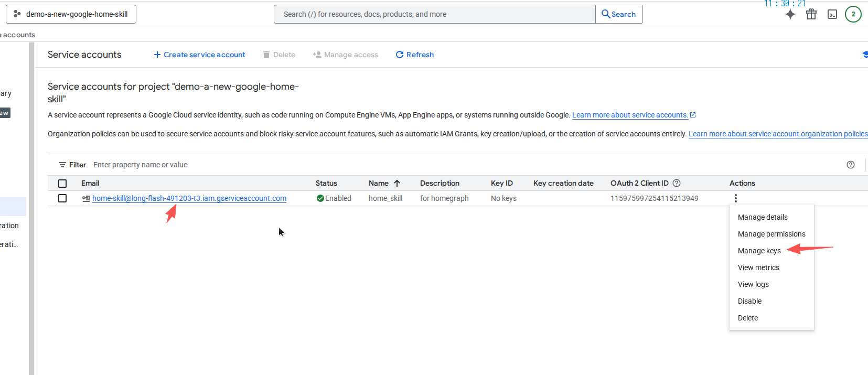Viewport: 868px width, 375px height.
Task: Click the Service accounts page heading
Action: pyautogui.click(x=84, y=55)
